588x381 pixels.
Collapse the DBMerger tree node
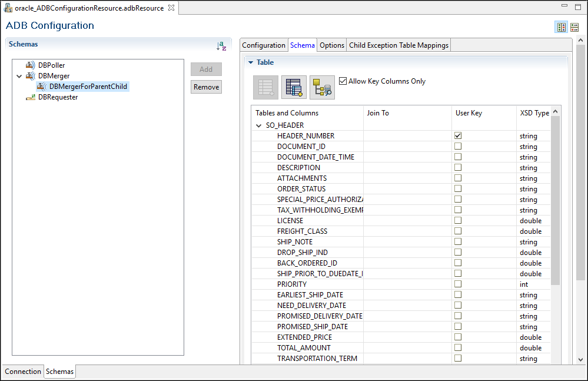pyautogui.click(x=19, y=76)
